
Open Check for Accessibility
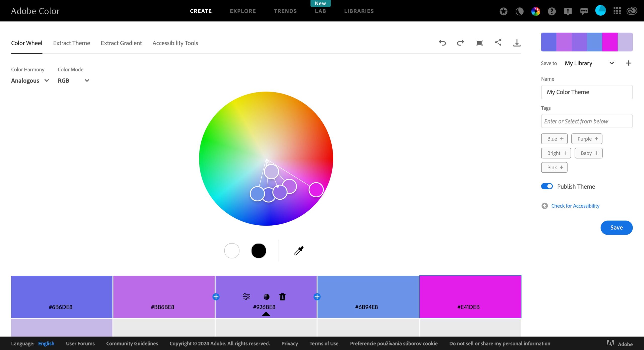click(x=575, y=206)
